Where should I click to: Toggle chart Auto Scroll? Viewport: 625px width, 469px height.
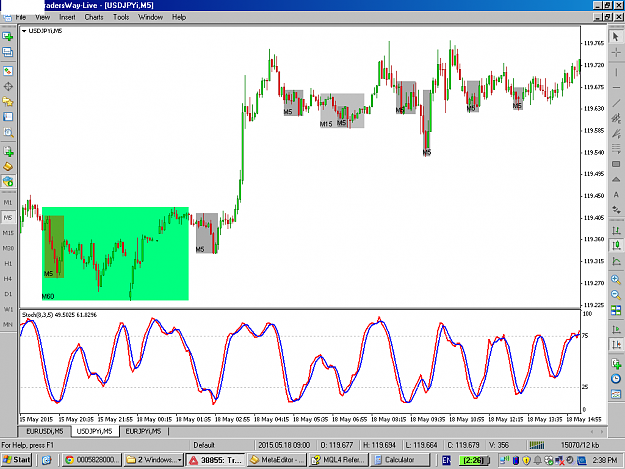coord(616,329)
